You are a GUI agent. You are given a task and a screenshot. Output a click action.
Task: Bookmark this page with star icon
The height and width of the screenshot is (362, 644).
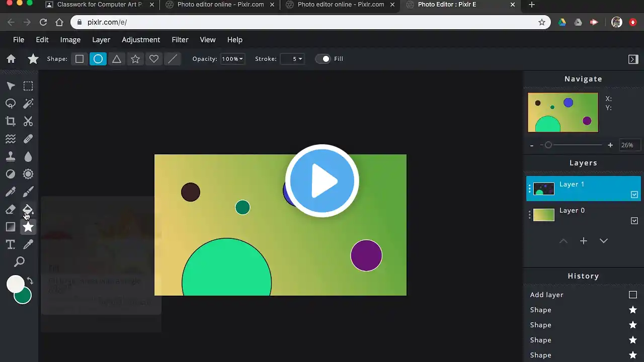coord(542,22)
